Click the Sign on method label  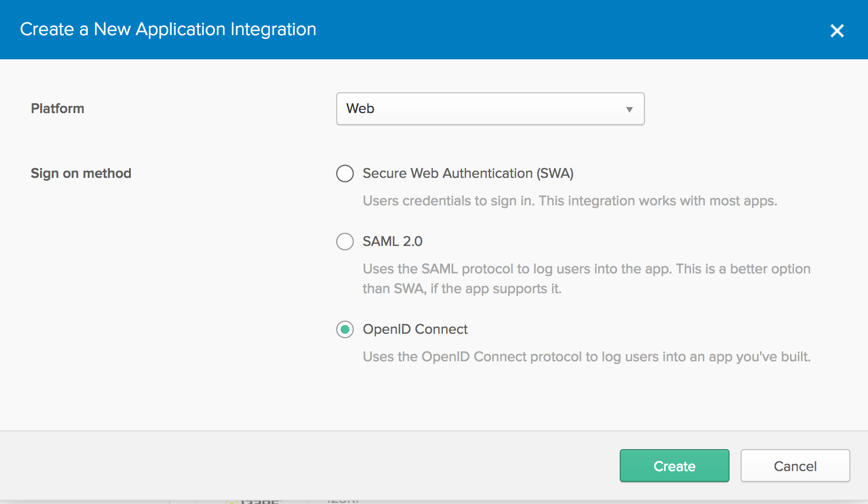pyautogui.click(x=81, y=173)
